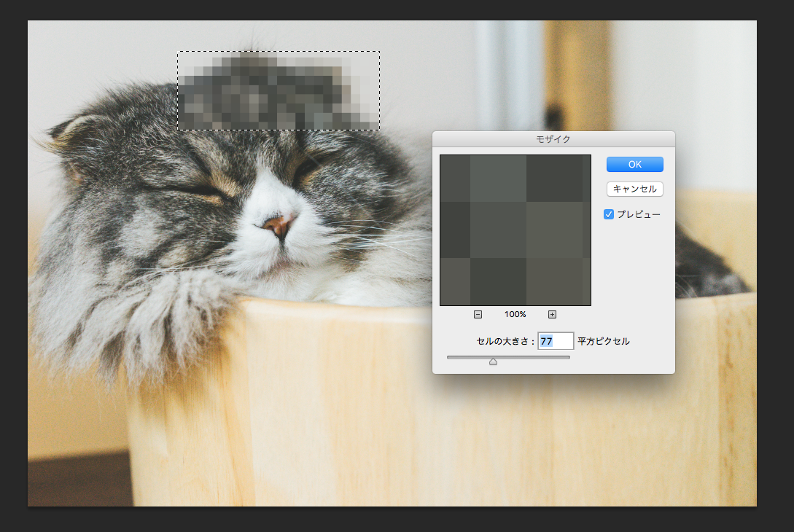
Task: Click inside the pixelated selection on canvas
Action: 278,91
